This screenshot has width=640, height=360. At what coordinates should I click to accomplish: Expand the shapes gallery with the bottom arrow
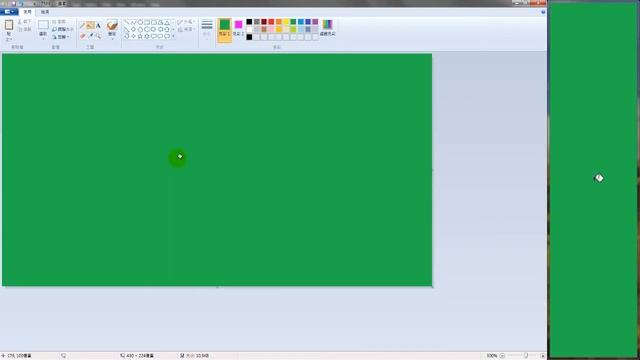[173, 36]
